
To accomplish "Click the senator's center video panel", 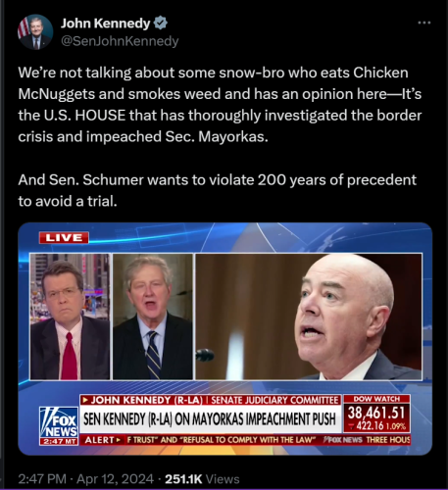I will point(153,317).
